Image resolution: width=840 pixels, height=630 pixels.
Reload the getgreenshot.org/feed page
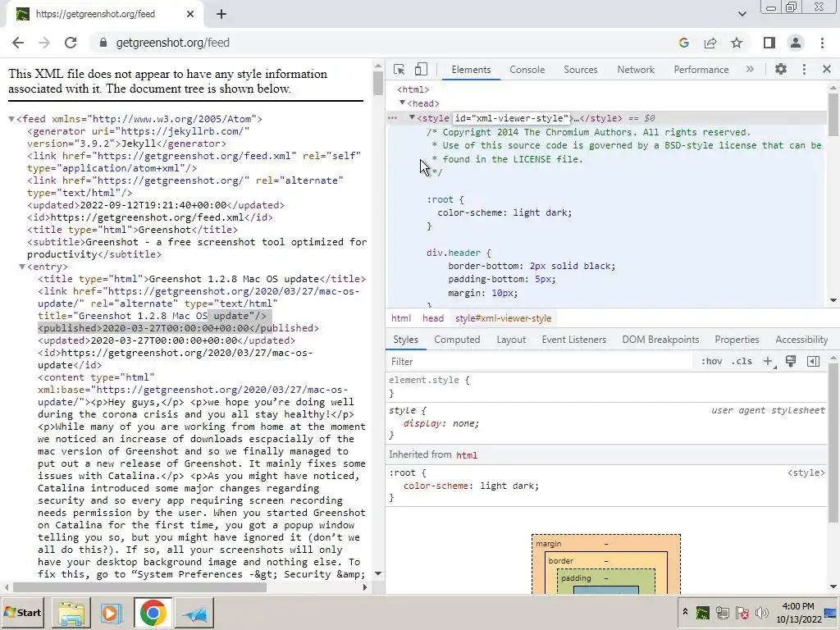click(71, 43)
